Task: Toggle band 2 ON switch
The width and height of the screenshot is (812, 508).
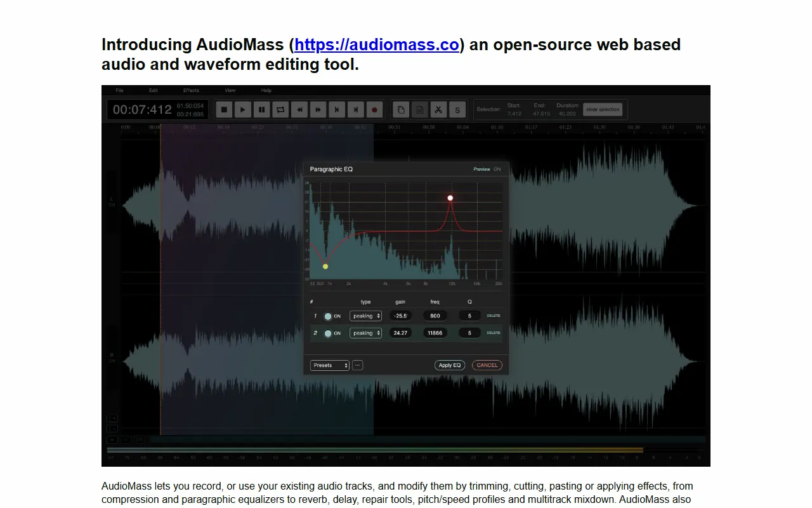Action: 328,333
